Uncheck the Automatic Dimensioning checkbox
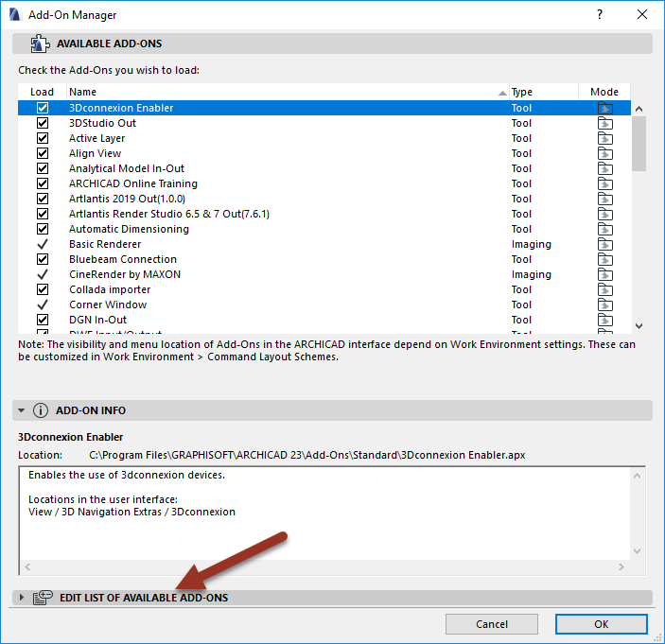The width and height of the screenshot is (665, 644). pyautogui.click(x=43, y=229)
